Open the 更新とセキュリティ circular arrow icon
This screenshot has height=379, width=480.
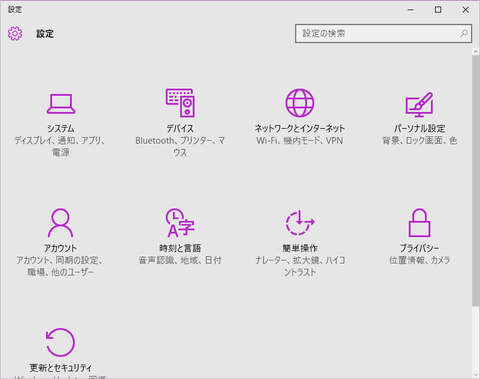[60, 342]
